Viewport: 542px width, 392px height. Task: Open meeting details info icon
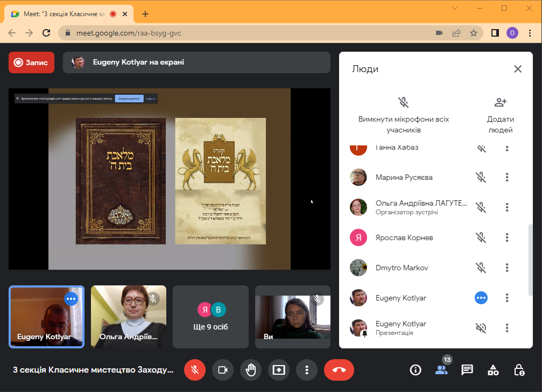coord(415,370)
